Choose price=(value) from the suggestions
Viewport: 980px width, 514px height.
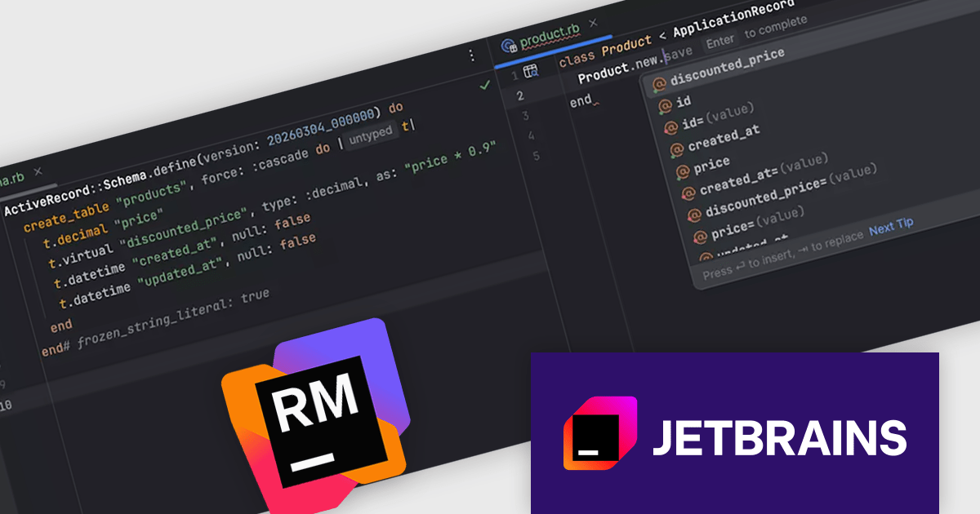(x=748, y=225)
